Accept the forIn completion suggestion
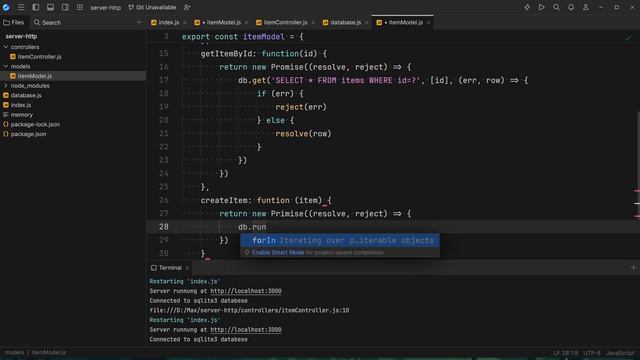This screenshot has height=360, width=640. point(340,240)
